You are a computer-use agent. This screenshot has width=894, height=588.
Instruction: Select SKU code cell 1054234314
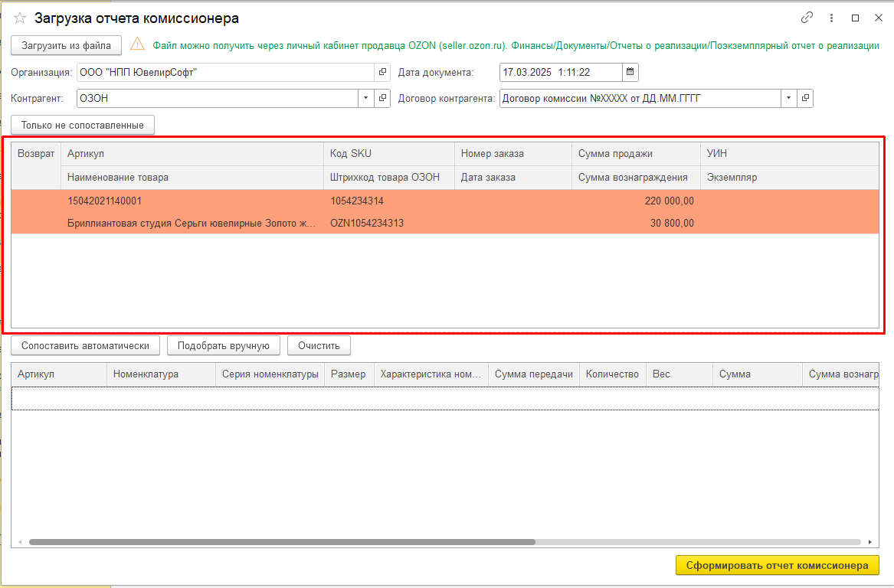click(389, 201)
